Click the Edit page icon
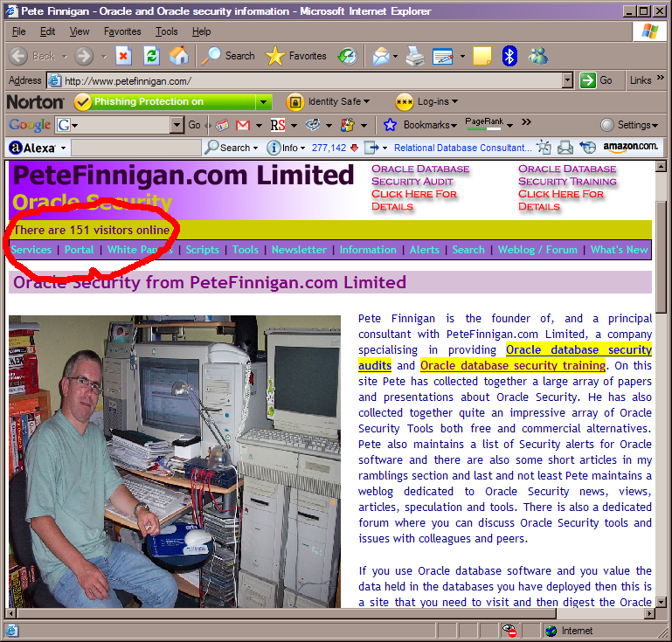 click(443, 57)
